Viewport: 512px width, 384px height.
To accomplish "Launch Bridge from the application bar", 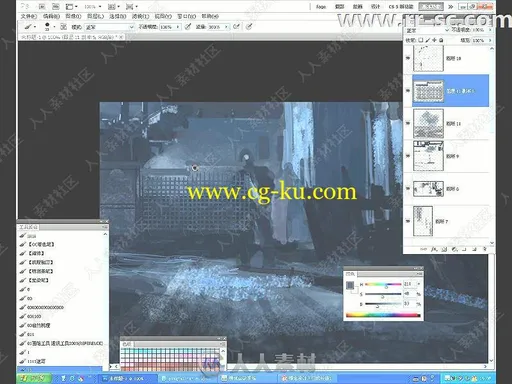I will point(42,6).
